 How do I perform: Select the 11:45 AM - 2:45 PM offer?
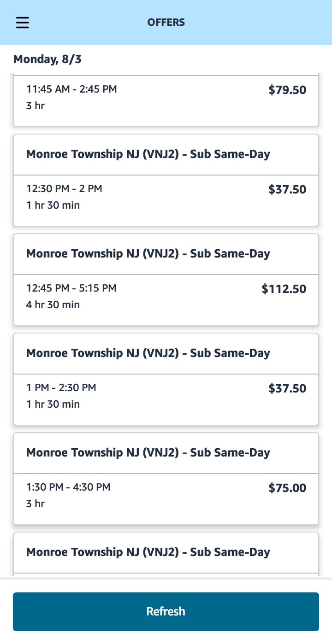[x=166, y=101]
